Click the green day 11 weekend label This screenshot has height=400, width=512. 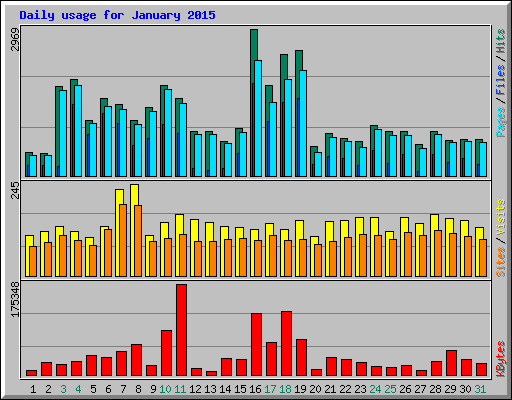click(180, 389)
